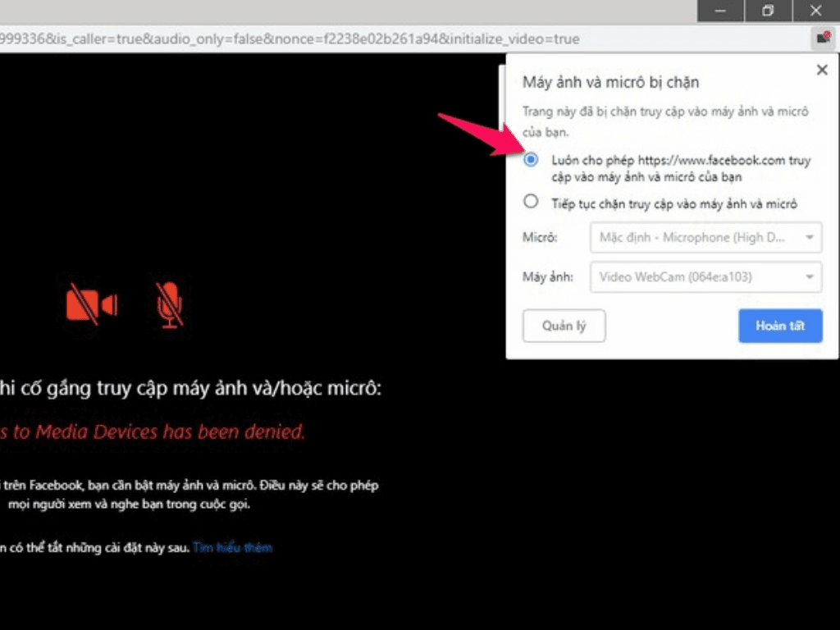Click the blocked camera icon in address bar
Screen dimensions: 840x630
[x=822, y=38]
